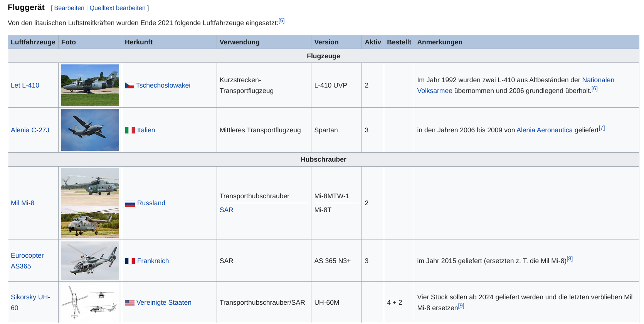644x324 pixels.
Task: Open the Vereinigte Staaten link
Action: 164,302
